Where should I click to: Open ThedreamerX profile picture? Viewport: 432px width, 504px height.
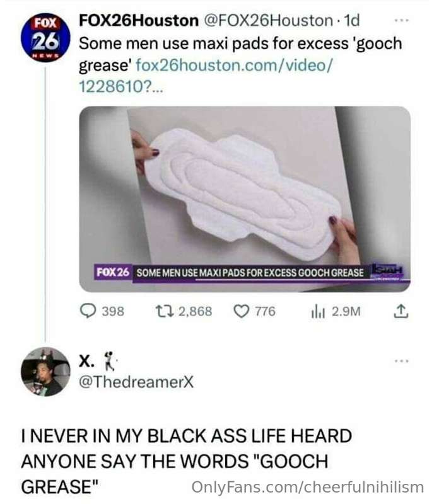tap(45, 372)
